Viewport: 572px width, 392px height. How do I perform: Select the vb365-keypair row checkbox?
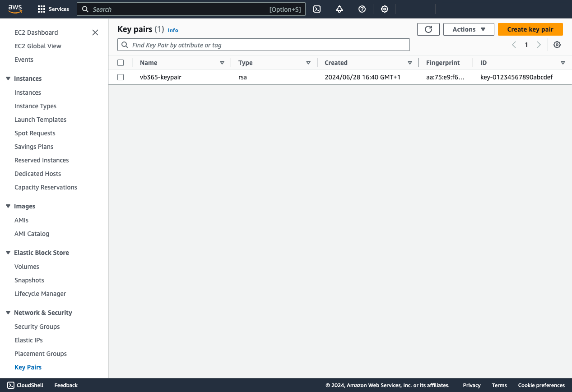121,77
